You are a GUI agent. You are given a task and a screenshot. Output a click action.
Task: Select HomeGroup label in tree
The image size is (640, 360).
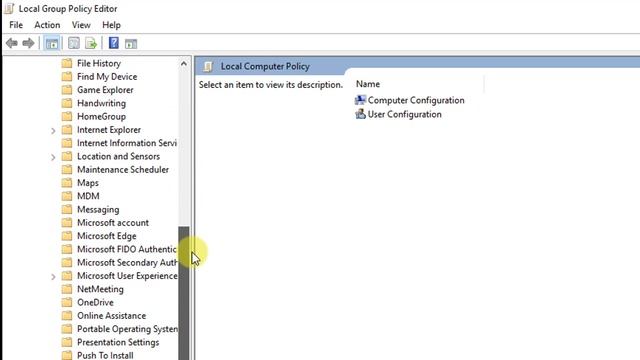(101, 116)
